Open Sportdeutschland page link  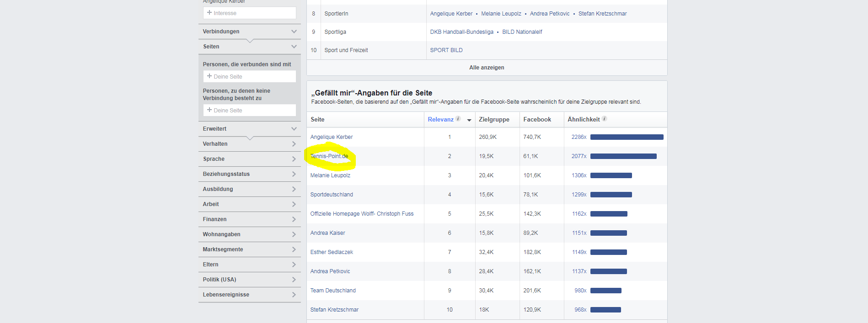point(332,195)
